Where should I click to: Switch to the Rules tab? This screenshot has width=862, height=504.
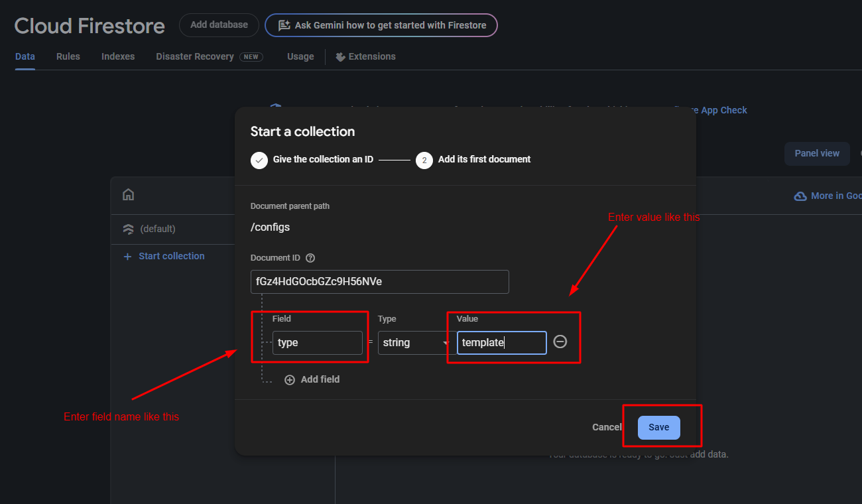point(68,56)
